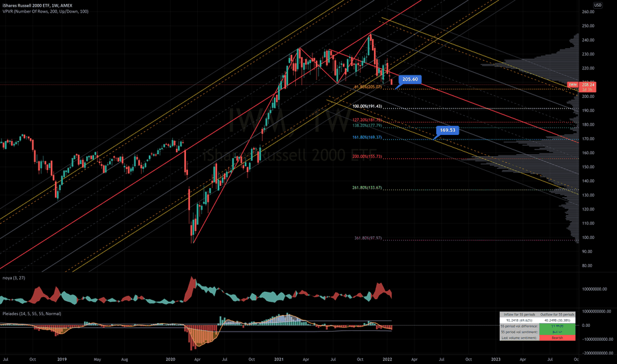Select the Pleiades (14, 5, 55, 55, Normal) label
617x364 pixels.
tap(32, 314)
